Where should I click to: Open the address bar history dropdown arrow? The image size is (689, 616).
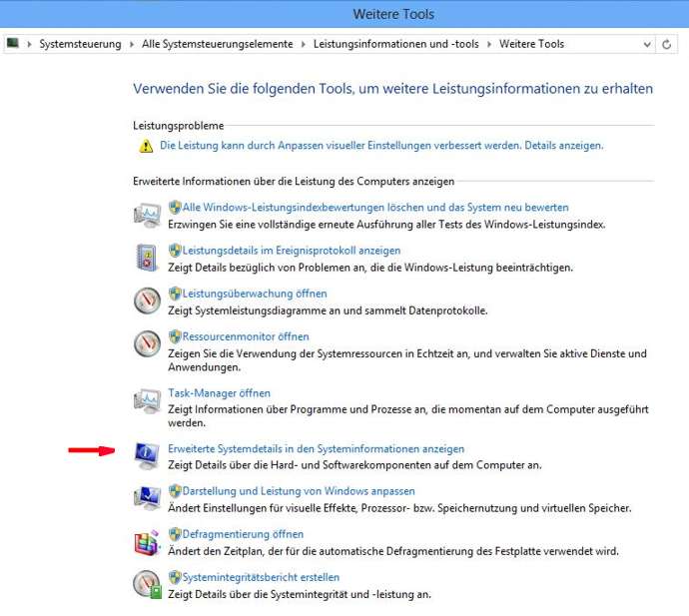click(647, 44)
